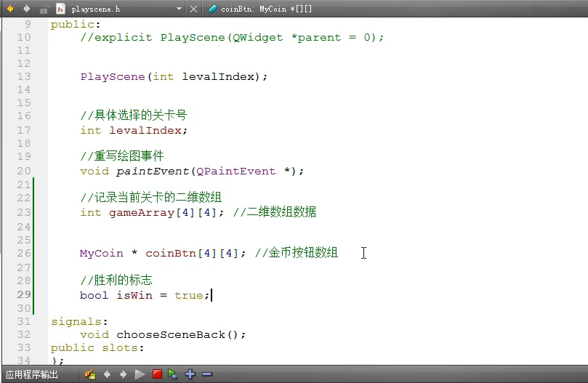Go forward with the grey right arrow

27,8
